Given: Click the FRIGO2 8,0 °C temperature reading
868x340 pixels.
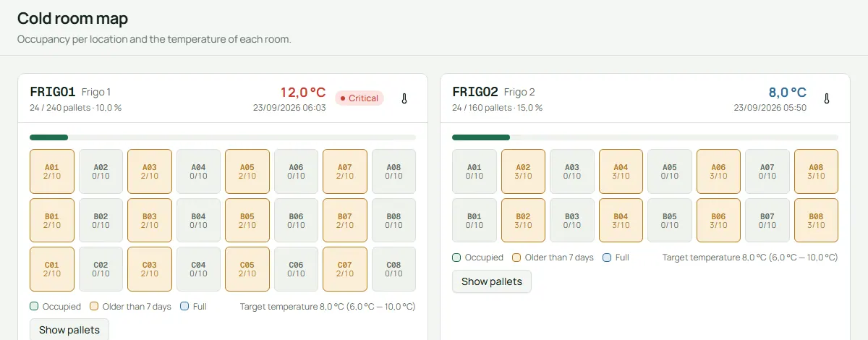Looking at the screenshot, I should (787, 93).
